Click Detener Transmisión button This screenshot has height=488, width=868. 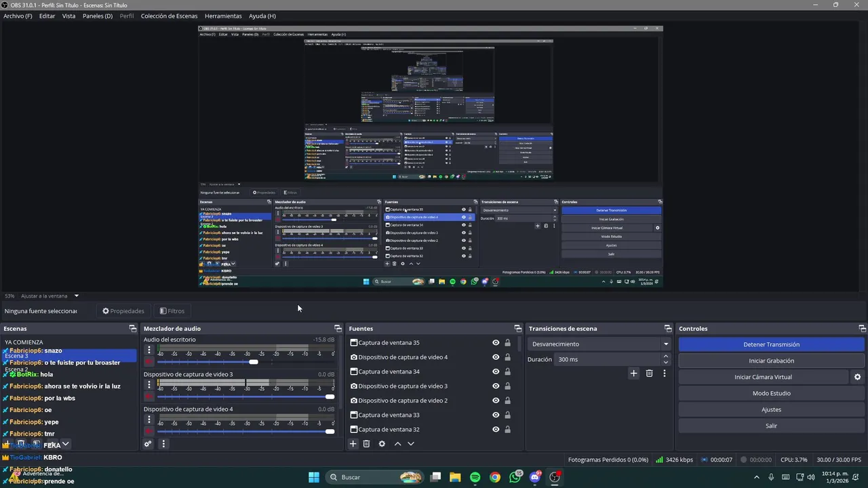tap(771, 344)
